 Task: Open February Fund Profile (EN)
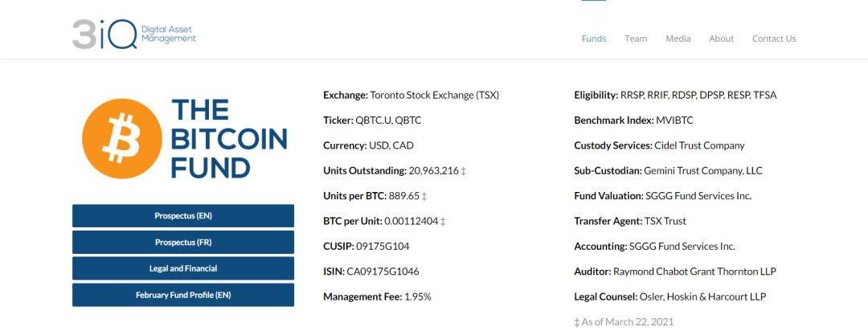pyautogui.click(x=183, y=295)
